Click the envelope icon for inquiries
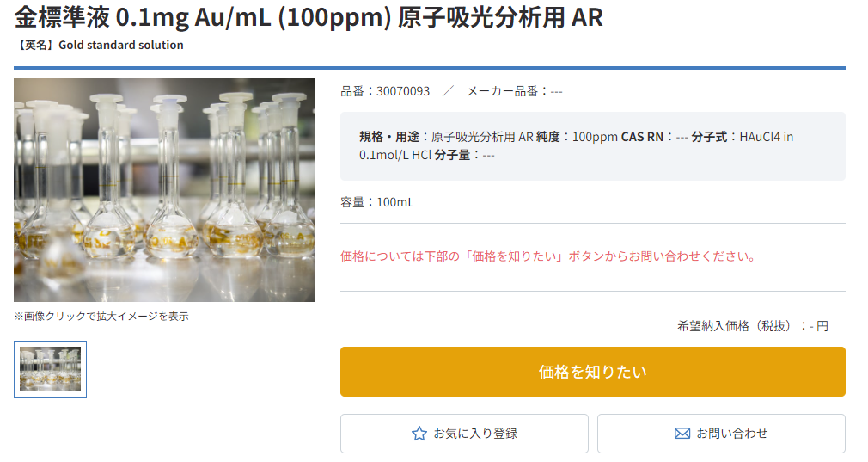The width and height of the screenshot is (868, 462). click(x=682, y=434)
